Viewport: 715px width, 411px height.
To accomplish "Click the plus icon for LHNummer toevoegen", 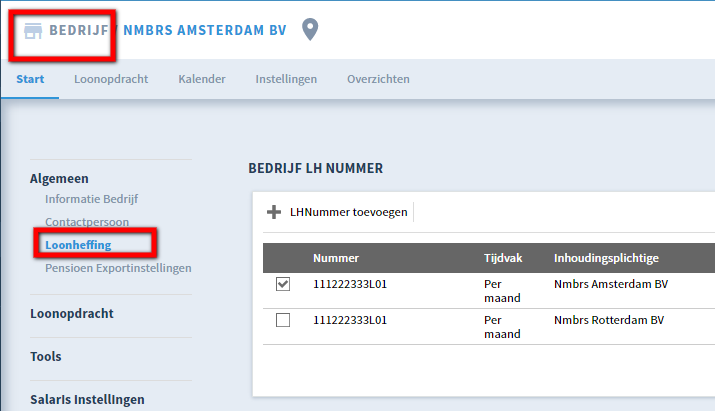I will coord(274,212).
